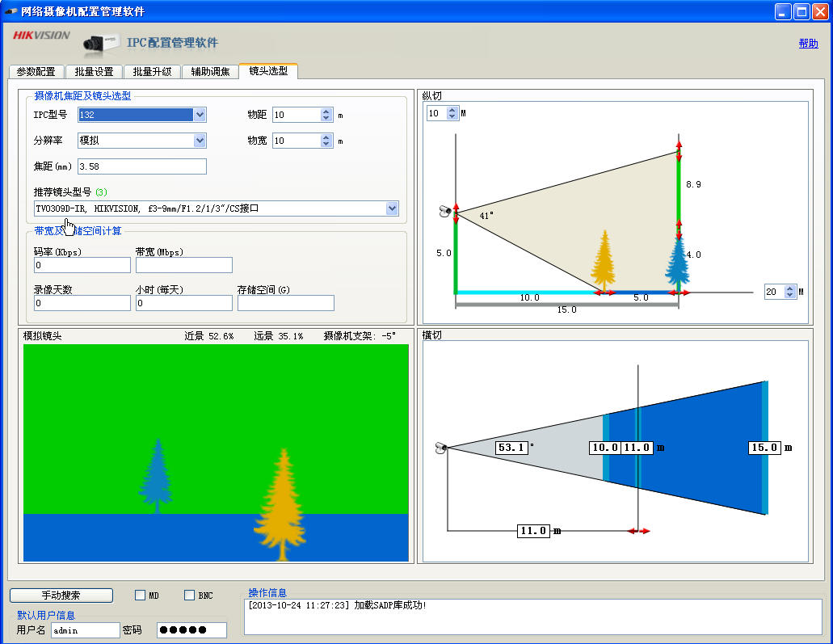Click the title bar app icon
Viewport: 833px width, 644px height.
[11, 11]
